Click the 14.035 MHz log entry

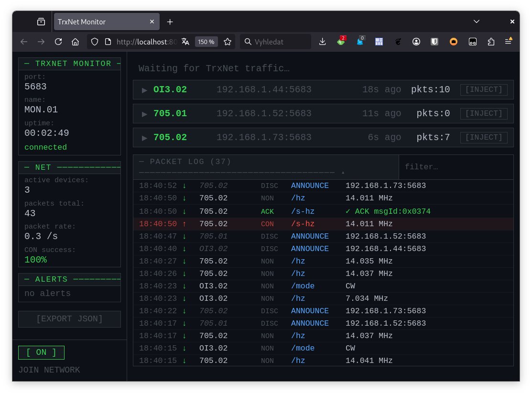pos(369,261)
